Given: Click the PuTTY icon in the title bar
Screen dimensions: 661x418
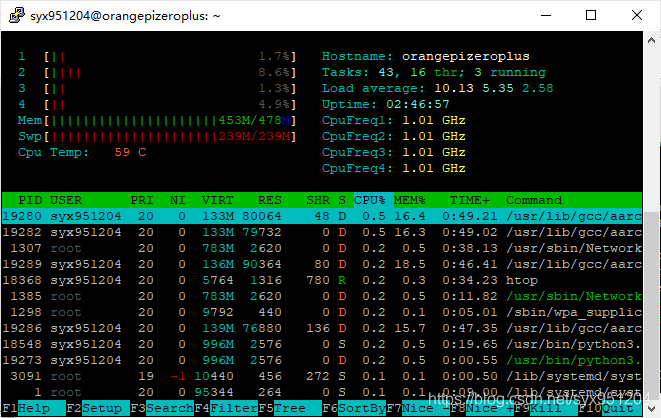Looking at the screenshot, I should pos(16,16).
